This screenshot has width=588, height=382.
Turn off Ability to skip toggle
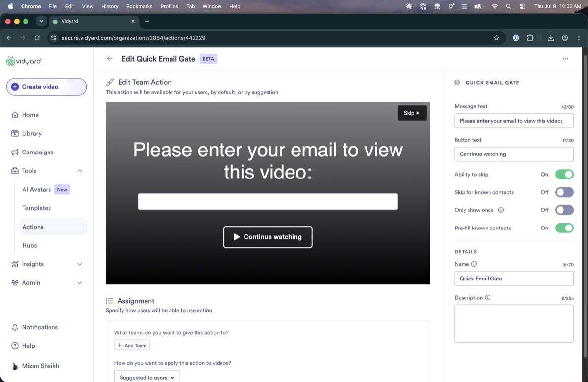pyautogui.click(x=564, y=174)
